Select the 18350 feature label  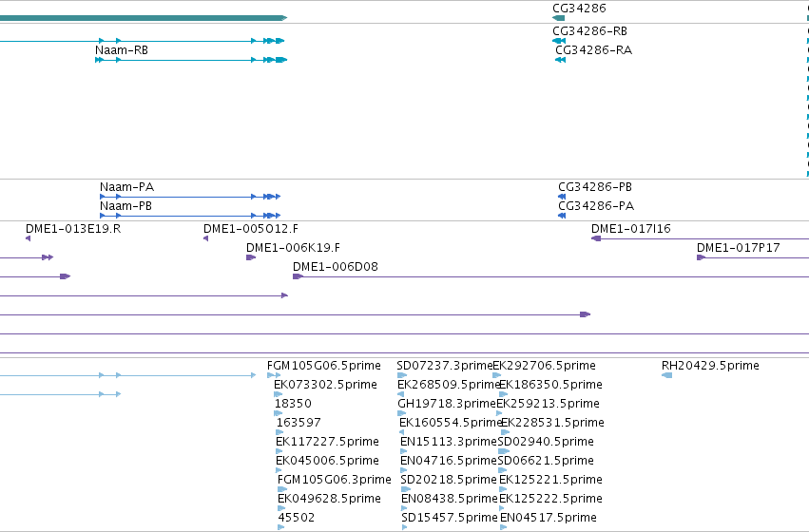(293, 404)
